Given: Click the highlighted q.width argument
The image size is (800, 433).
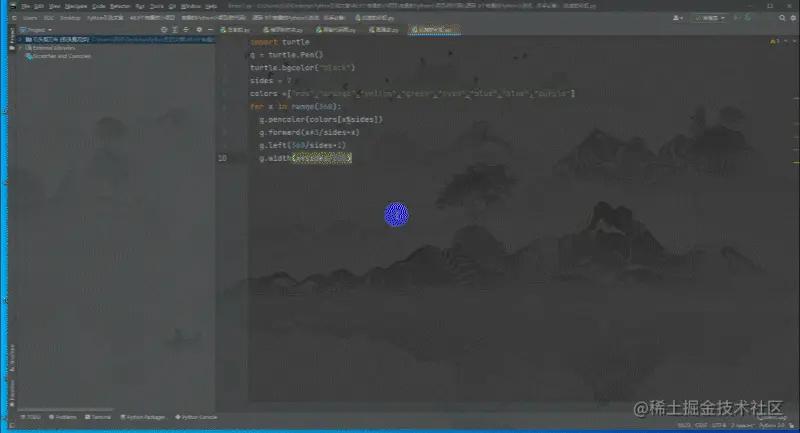Looking at the screenshot, I should 322,158.
